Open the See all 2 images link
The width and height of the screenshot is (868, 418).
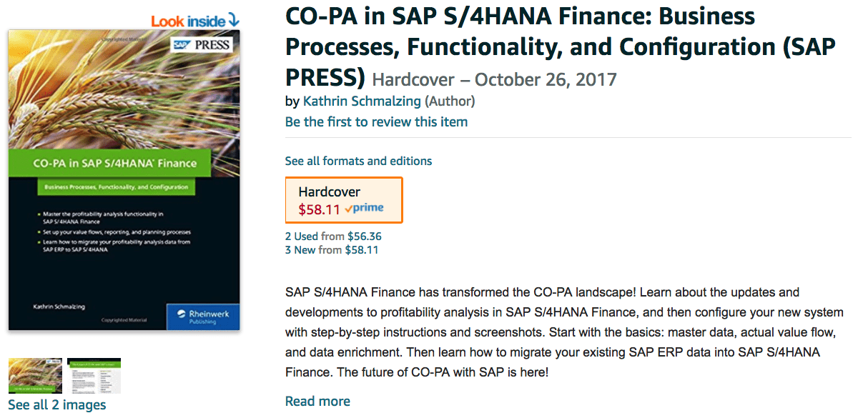tap(57, 405)
